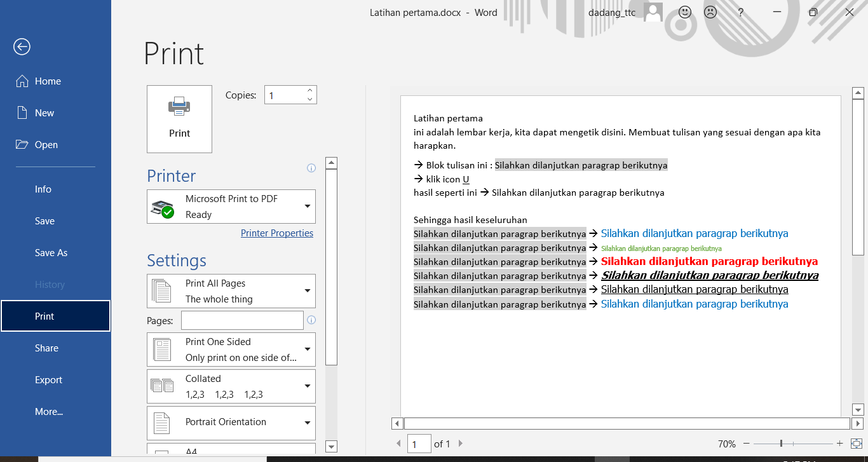Viewport: 868px width, 462px height.
Task: Click the user account avatar icon
Action: click(653, 12)
